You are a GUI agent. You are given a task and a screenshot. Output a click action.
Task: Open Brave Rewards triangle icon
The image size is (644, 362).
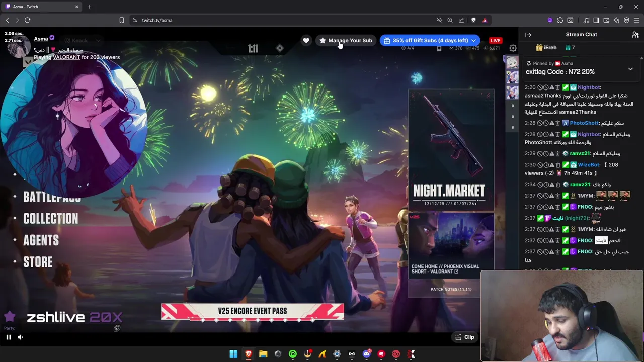485,20
